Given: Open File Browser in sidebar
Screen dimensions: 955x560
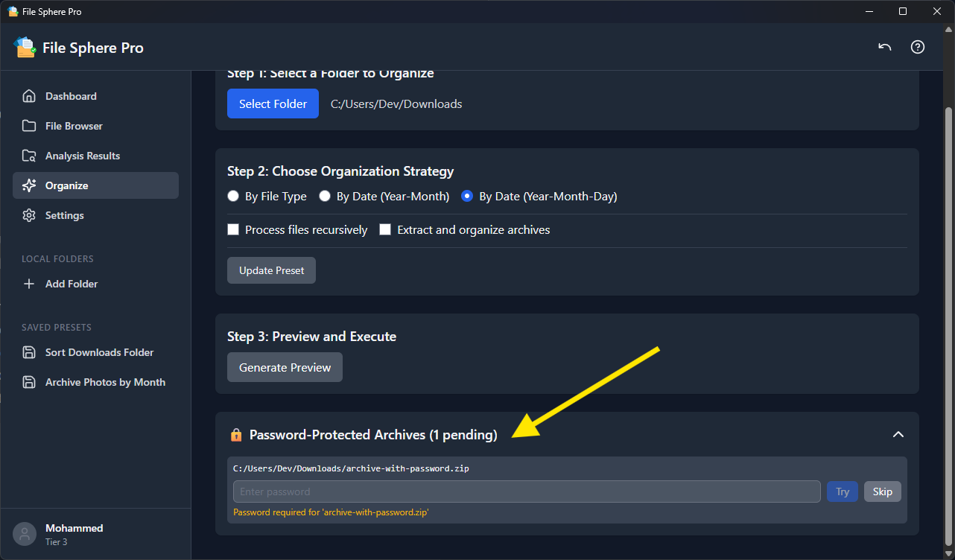Looking at the screenshot, I should tap(95, 126).
